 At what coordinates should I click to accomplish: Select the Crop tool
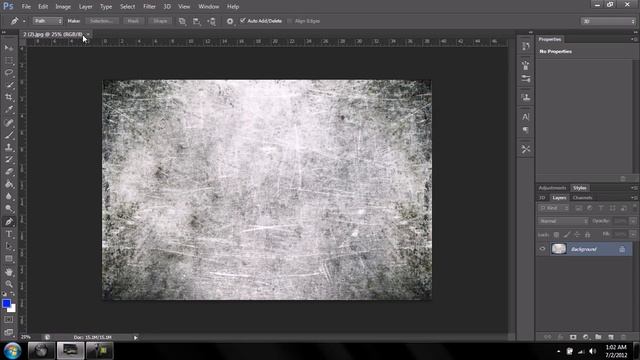(9, 97)
